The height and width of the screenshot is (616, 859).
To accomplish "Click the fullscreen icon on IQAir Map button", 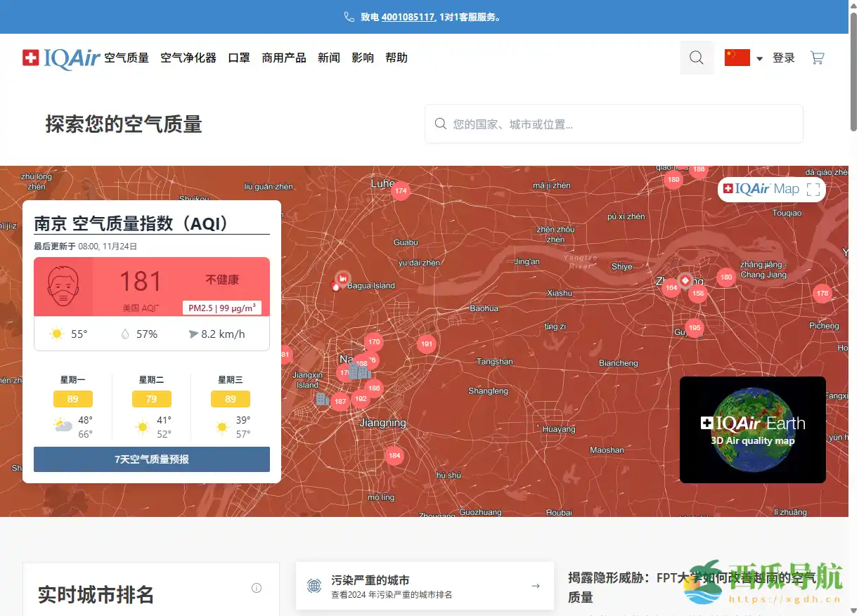I will 813,189.
